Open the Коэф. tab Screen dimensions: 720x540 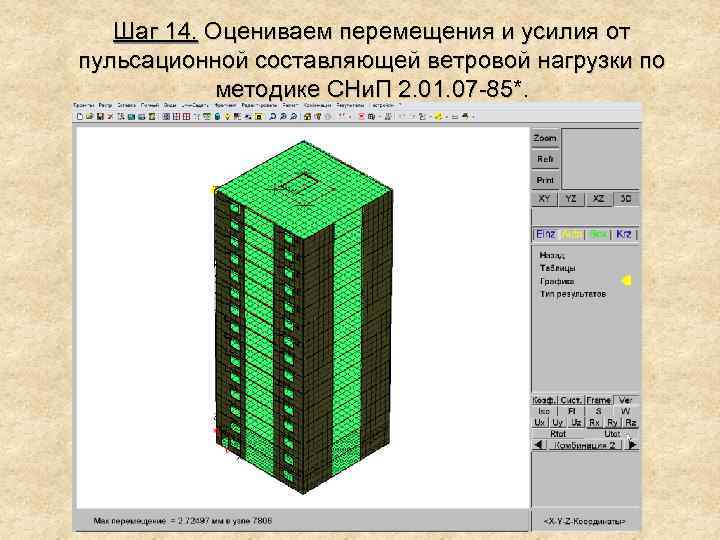pyautogui.click(x=544, y=400)
